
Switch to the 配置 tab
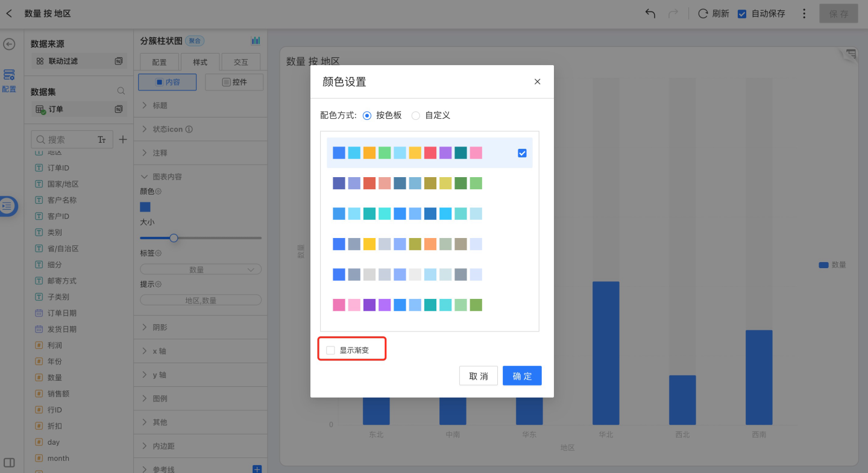pyautogui.click(x=159, y=62)
